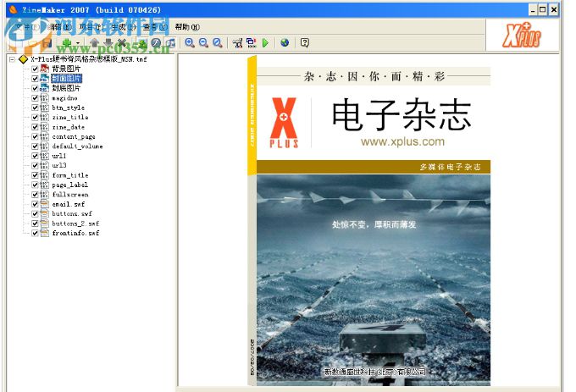Click the magidno variable icon
Image resolution: width=576 pixels, height=392 pixels.
(44, 98)
